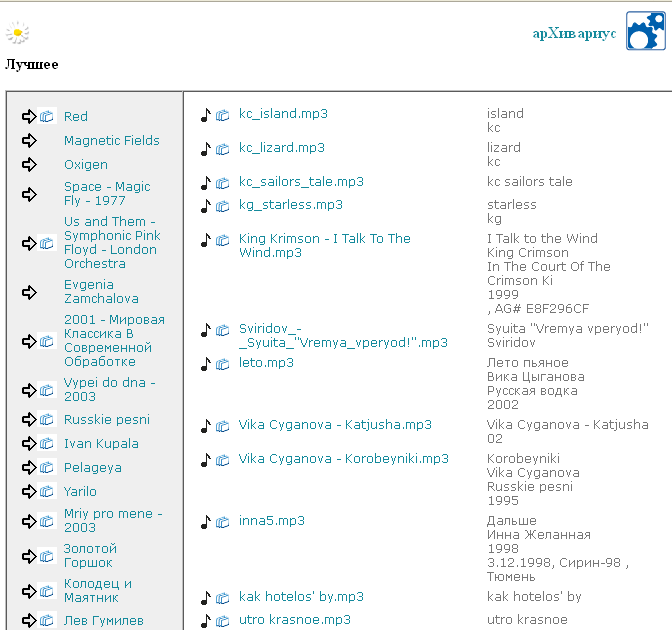The height and width of the screenshot is (630, 672).
Task: Open the арХивариус link in header
Action: click(574, 33)
